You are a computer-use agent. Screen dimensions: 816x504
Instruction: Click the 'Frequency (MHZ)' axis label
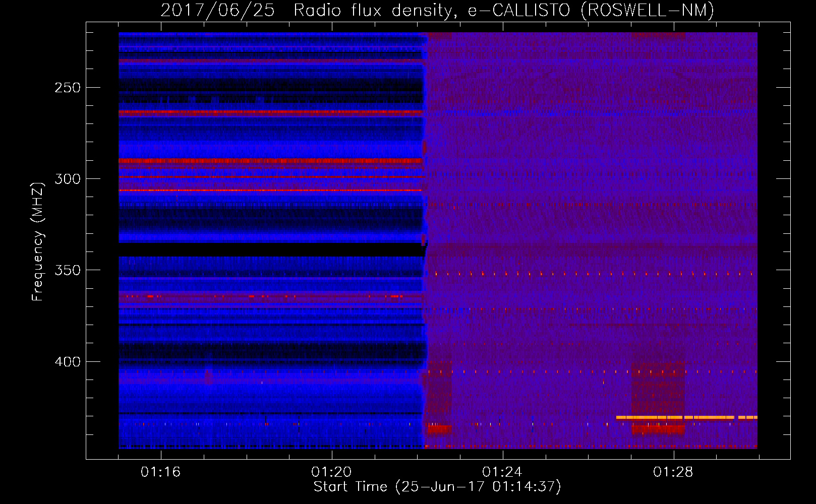tap(38, 241)
